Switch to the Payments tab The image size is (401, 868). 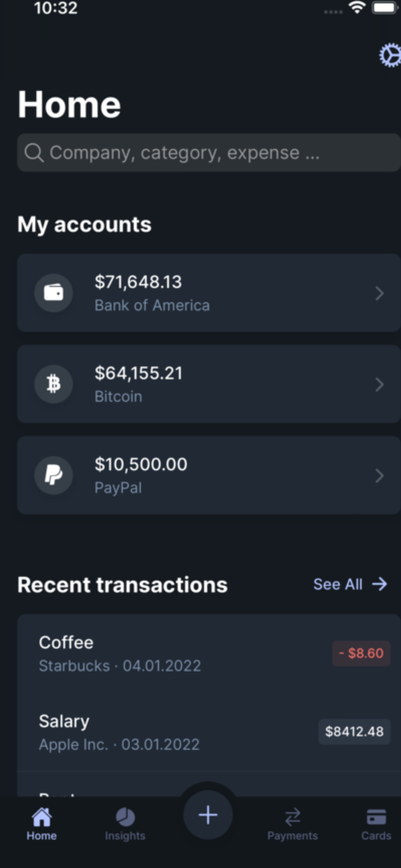pos(292,823)
